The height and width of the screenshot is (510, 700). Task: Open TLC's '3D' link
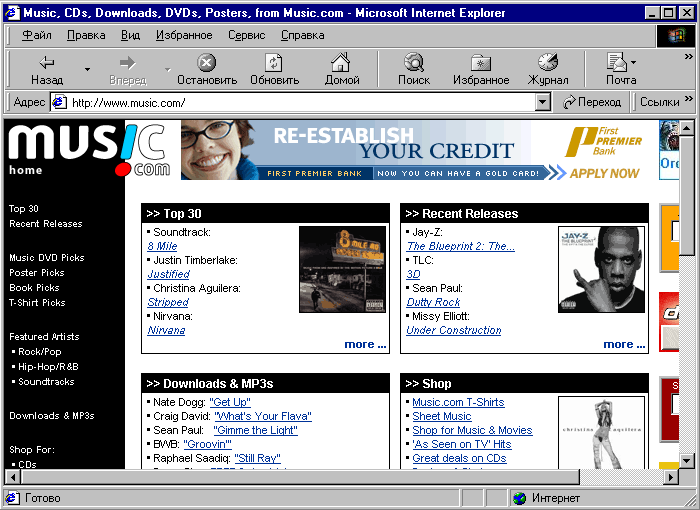[413, 274]
